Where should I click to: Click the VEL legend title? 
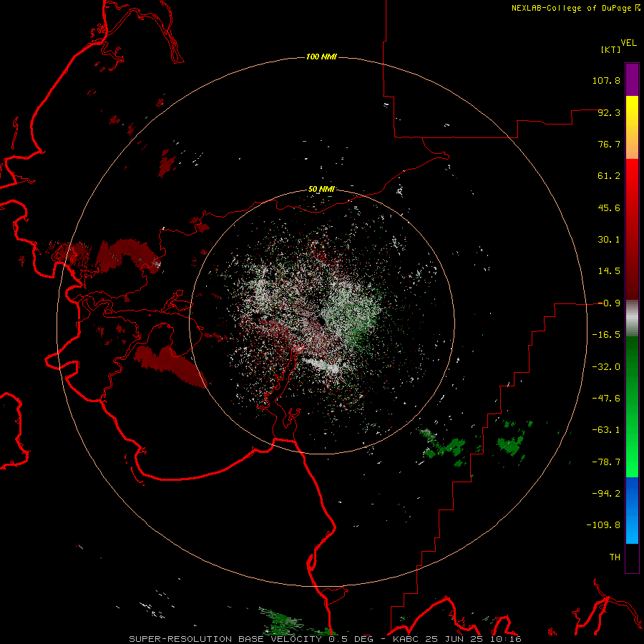[x=628, y=43]
